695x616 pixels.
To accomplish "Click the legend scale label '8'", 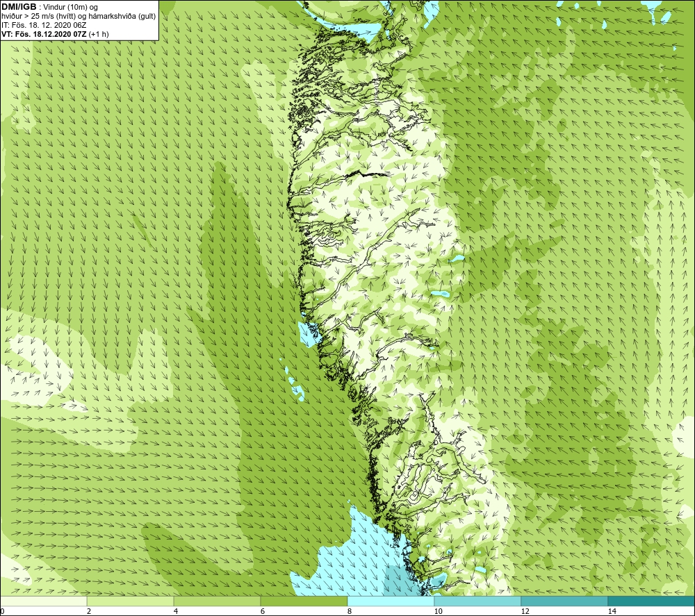I will click(x=350, y=612).
